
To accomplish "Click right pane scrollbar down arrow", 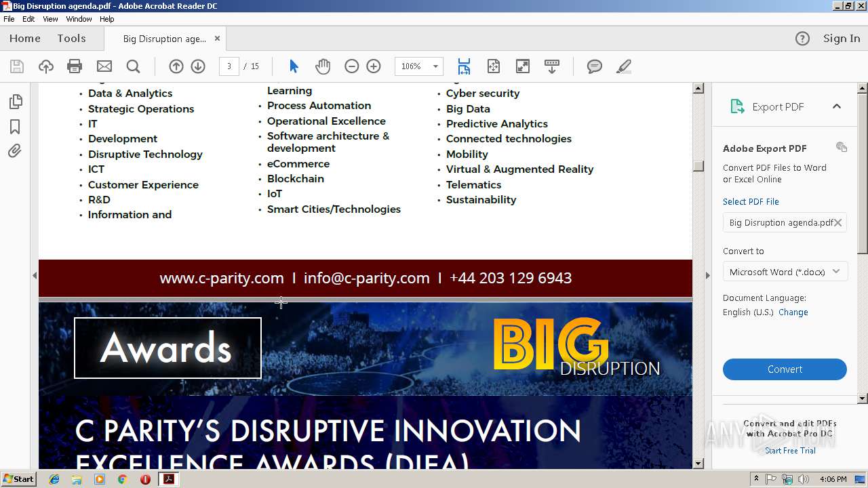I will (x=863, y=399).
